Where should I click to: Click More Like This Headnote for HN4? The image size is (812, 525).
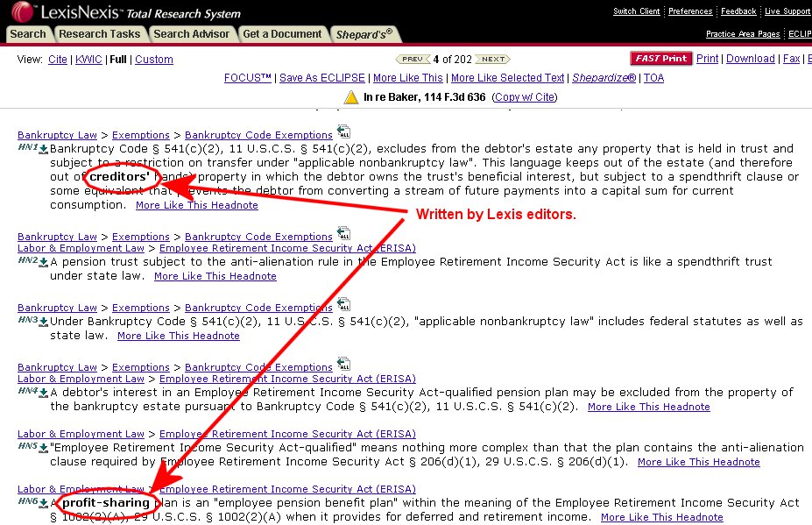pyautogui.click(x=649, y=407)
